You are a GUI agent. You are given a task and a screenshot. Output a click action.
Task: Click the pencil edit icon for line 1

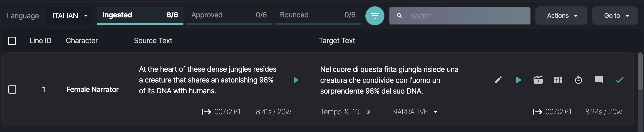click(x=498, y=80)
